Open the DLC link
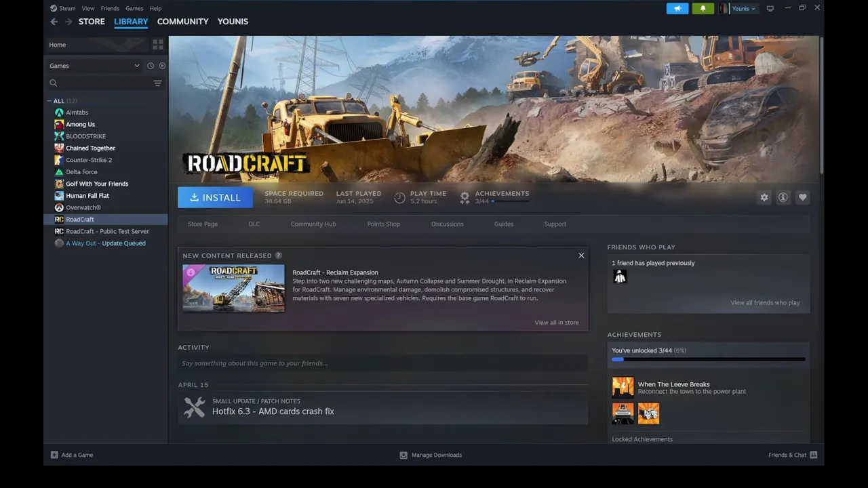Viewport: 868px width, 488px height. 254,224
